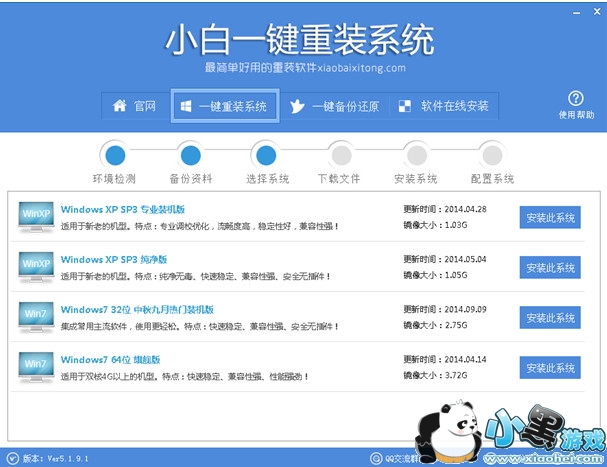Click 更新时间：2014.04.14 text
Image resolution: width=607 pixels, height=467 pixels.
pyautogui.click(x=445, y=359)
